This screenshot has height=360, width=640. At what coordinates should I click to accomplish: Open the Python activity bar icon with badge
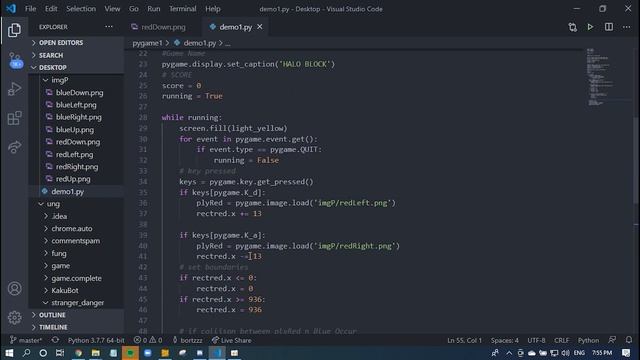16,60
